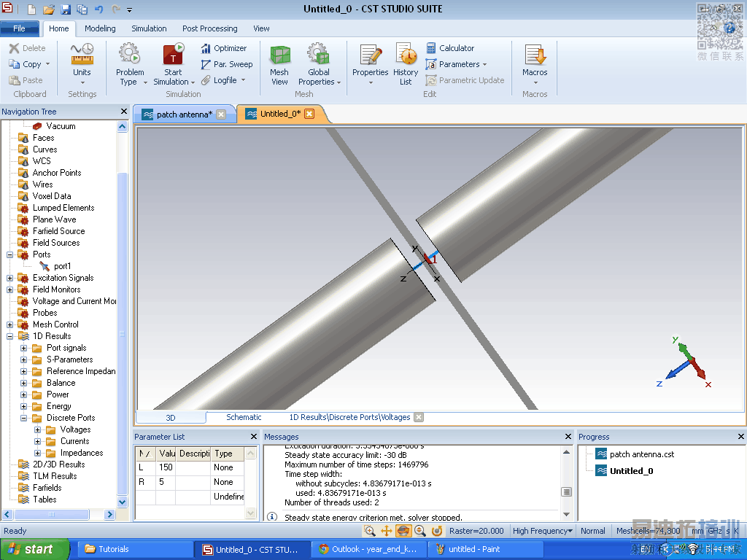Image resolution: width=747 pixels, height=560 pixels.
Task: Click the value 5 for parameter R
Action: pos(166,482)
